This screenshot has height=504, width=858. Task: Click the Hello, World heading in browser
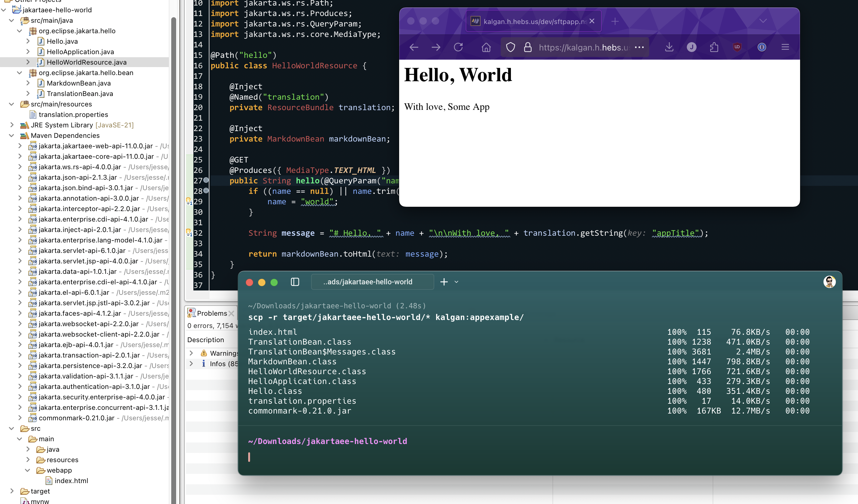coord(458,75)
